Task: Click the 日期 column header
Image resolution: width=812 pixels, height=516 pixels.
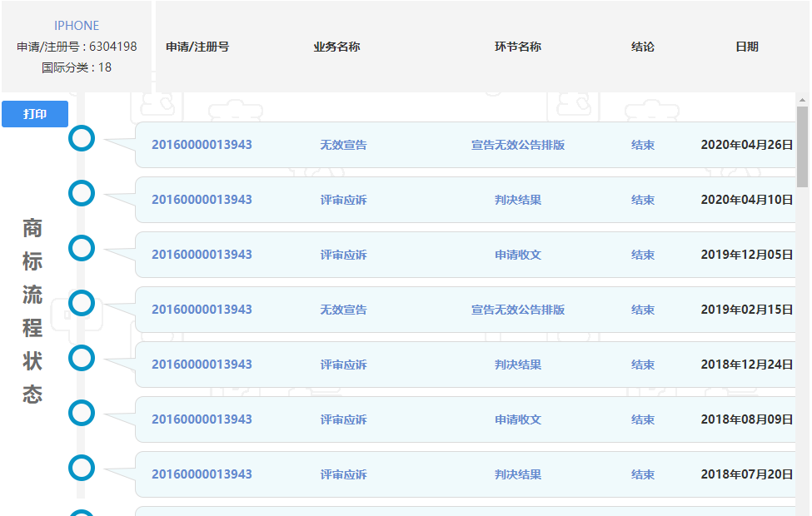Action: (747, 47)
